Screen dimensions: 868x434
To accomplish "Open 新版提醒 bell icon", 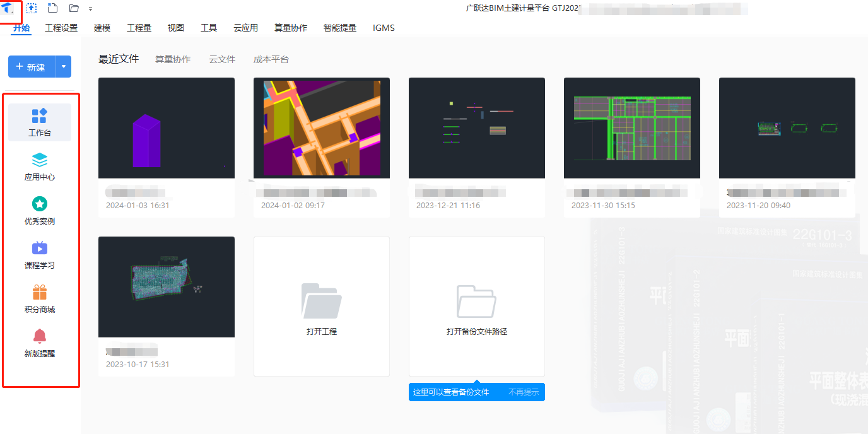I will (x=40, y=336).
